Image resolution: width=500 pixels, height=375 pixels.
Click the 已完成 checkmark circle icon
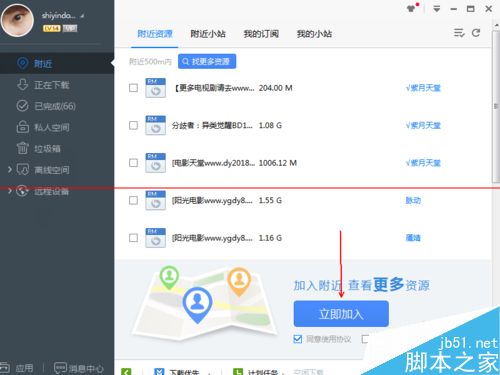pos(23,106)
